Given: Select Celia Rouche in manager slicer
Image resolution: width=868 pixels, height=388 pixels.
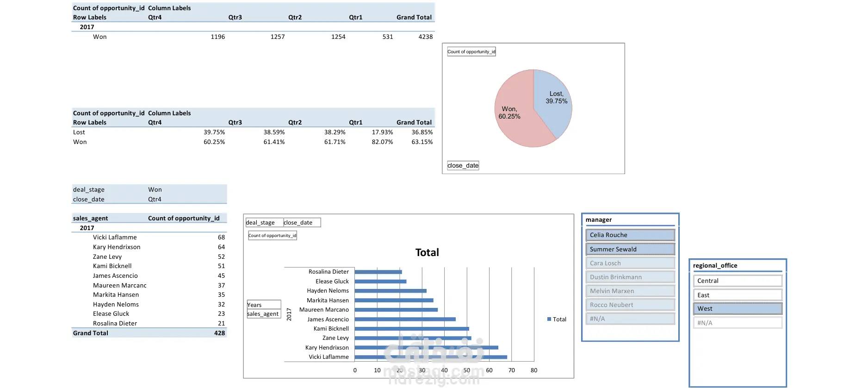Looking at the screenshot, I should pyautogui.click(x=630, y=235).
